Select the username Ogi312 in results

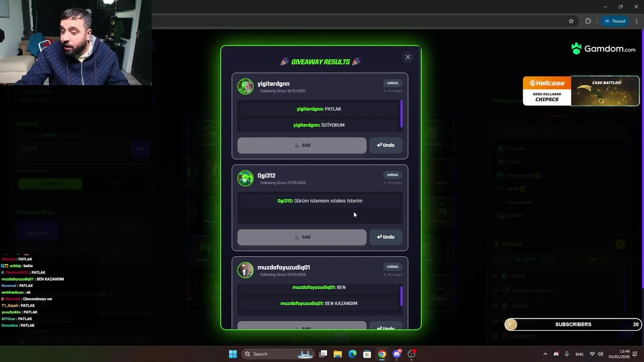tap(266, 175)
